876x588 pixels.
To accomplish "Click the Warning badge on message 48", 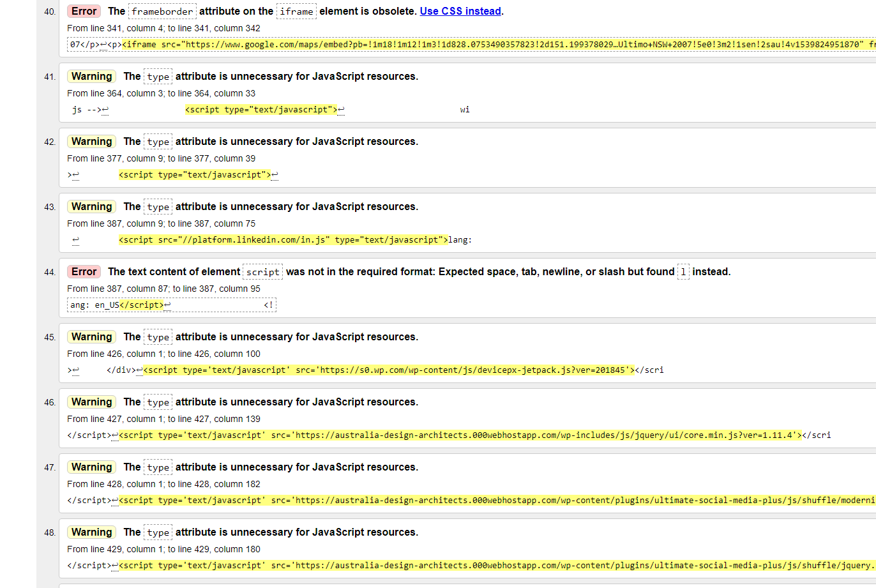I will click(x=91, y=532).
